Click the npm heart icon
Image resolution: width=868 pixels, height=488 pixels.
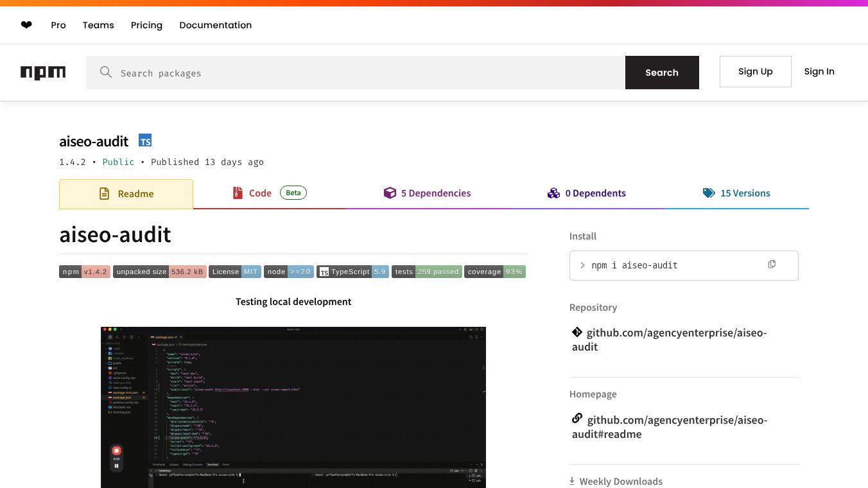pyautogui.click(x=26, y=25)
